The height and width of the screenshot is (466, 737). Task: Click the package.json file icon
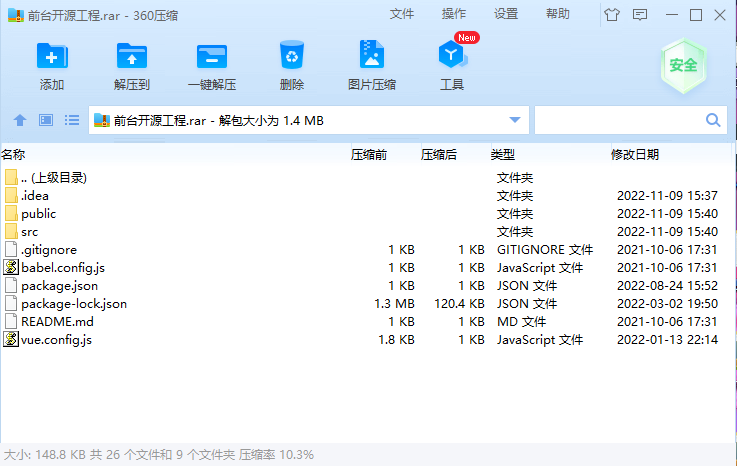point(11,285)
